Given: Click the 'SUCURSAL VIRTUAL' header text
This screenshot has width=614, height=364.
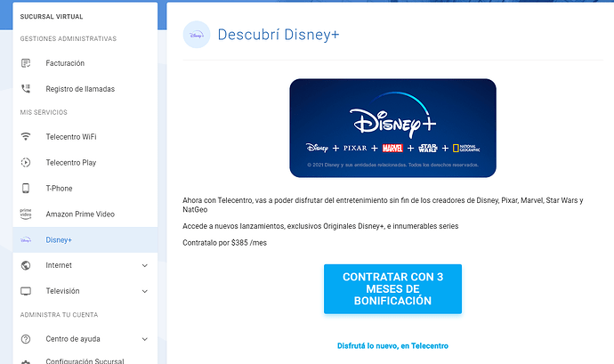Looking at the screenshot, I should click(x=52, y=17).
